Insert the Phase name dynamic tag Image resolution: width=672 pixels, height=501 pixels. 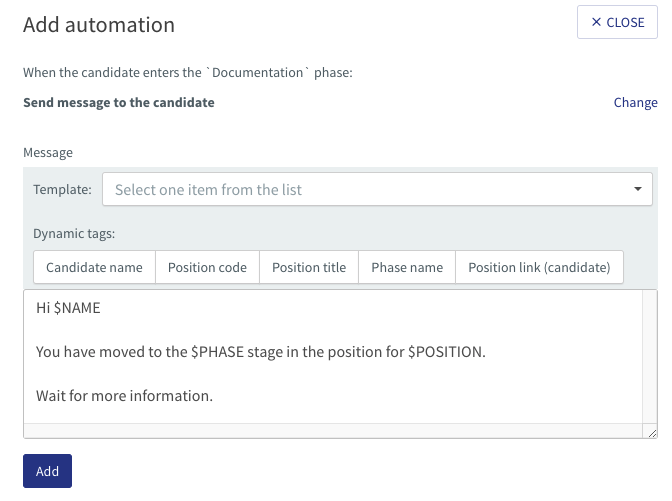[407, 267]
